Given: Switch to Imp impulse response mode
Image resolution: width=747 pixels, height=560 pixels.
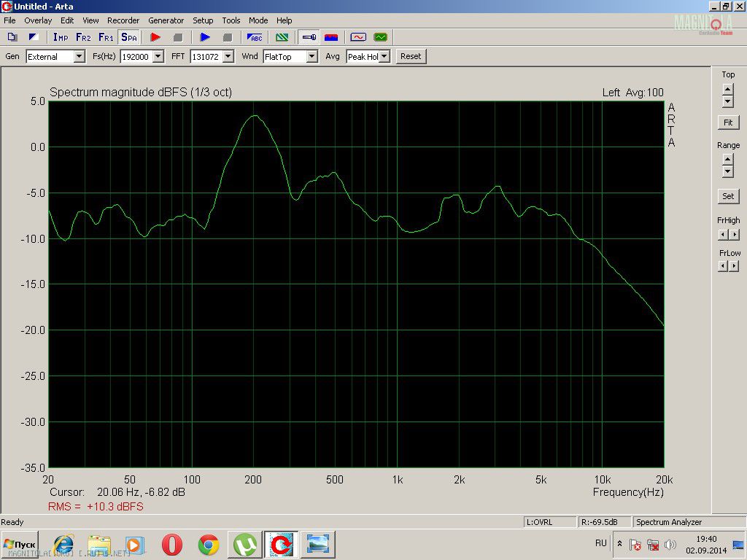Looking at the screenshot, I should click(x=60, y=37).
